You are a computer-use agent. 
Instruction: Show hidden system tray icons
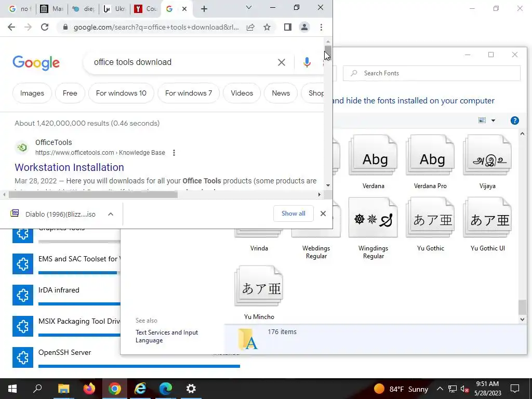[440, 389]
